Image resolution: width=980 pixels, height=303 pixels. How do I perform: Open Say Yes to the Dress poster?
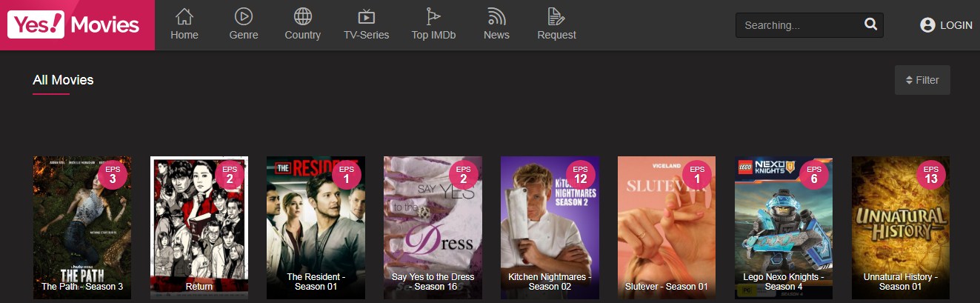click(433, 227)
